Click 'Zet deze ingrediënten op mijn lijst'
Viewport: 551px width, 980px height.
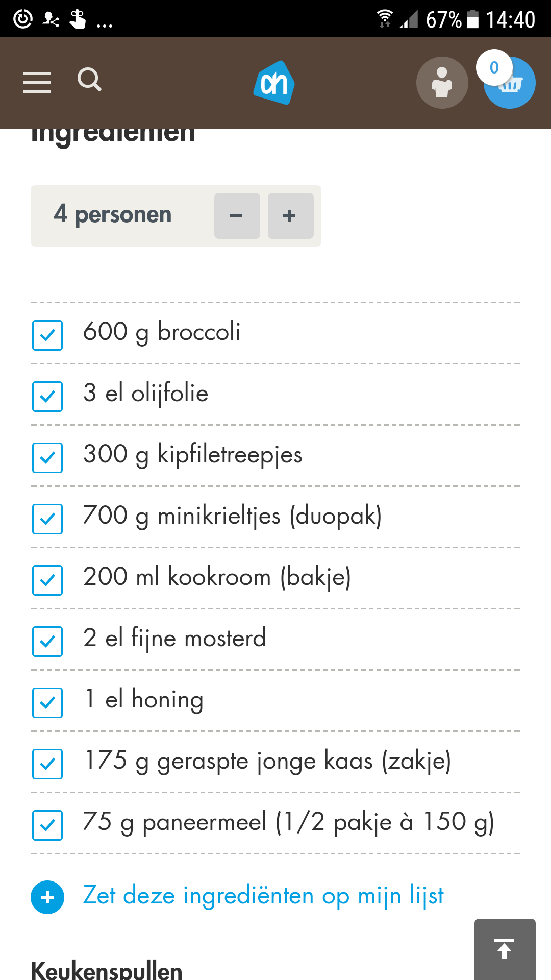[x=263, y=896]
